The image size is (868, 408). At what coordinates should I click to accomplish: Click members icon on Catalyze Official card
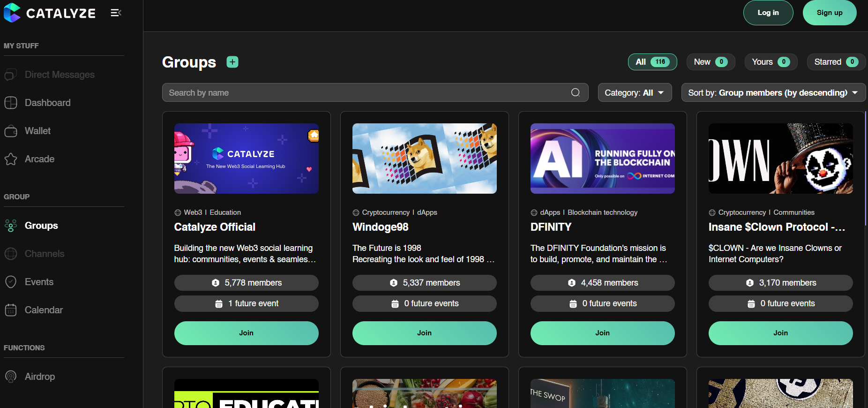click(216, 283)
